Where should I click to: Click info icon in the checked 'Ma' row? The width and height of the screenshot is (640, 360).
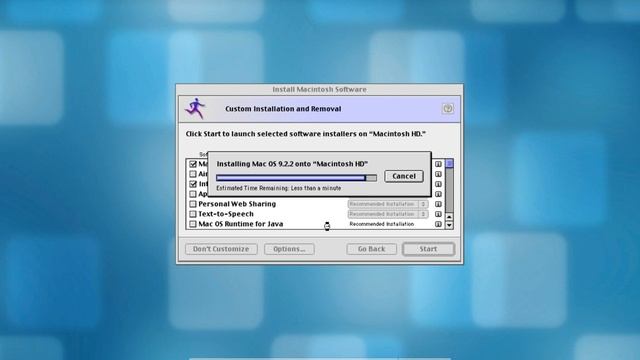[x=438, y=164]
